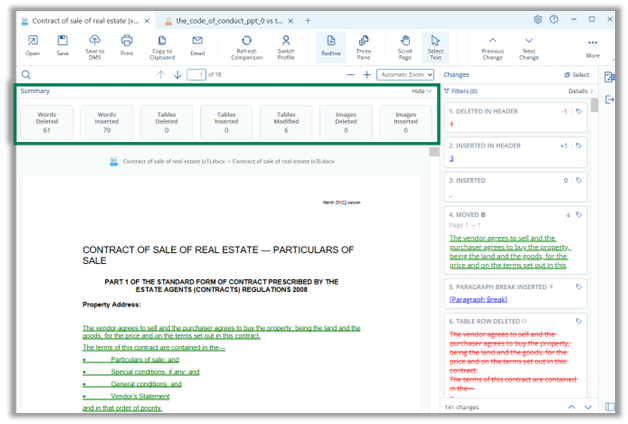The height and width of the screenshot is (424, 628).
Task: Click the Changes panel scrollbar
Action: (595, 105)
